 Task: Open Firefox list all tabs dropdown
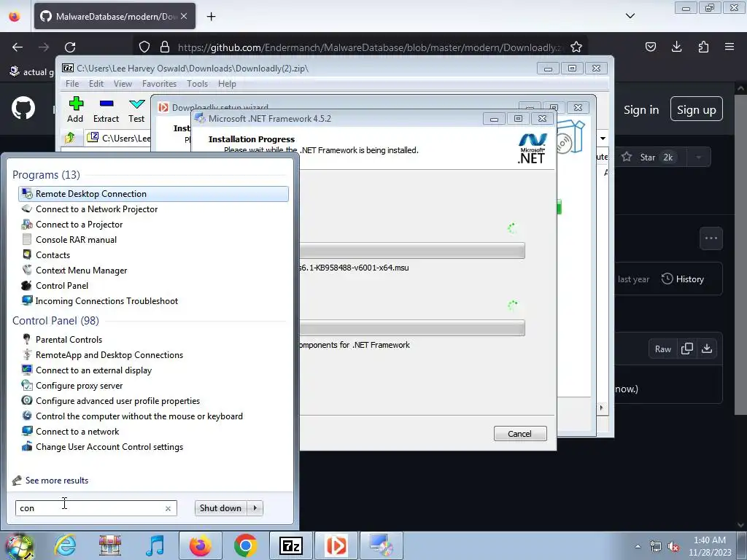tap(630, 16)
